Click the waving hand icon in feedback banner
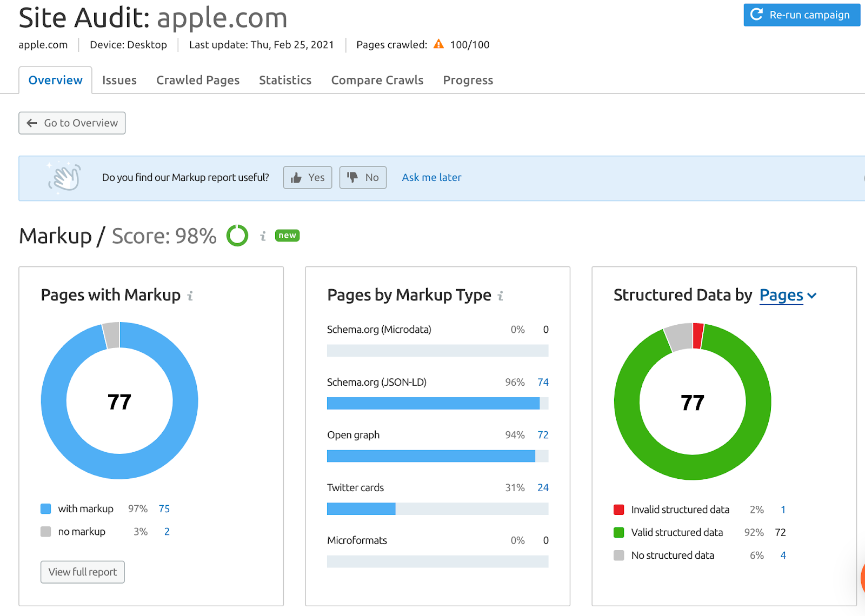The image size is (865, 616). coord(64,177)
